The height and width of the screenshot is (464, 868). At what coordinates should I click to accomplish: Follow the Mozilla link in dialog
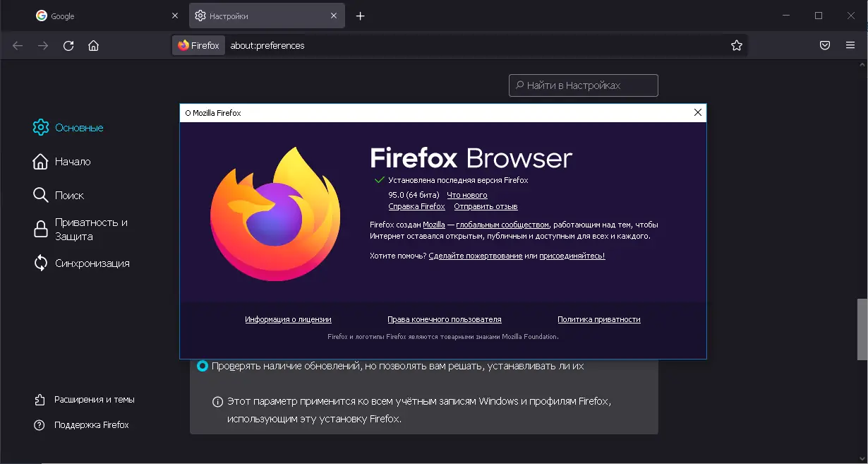pos(434,225)
